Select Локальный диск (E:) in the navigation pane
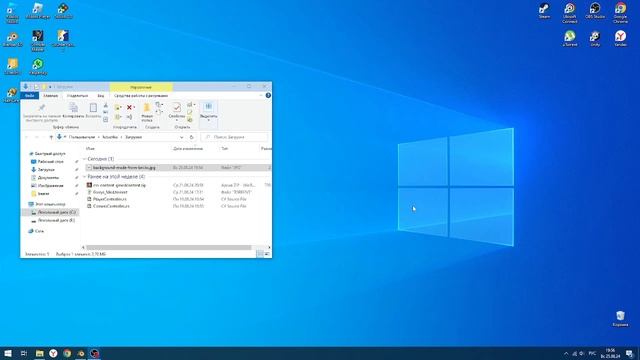640x360 pixels. point(53,220)
